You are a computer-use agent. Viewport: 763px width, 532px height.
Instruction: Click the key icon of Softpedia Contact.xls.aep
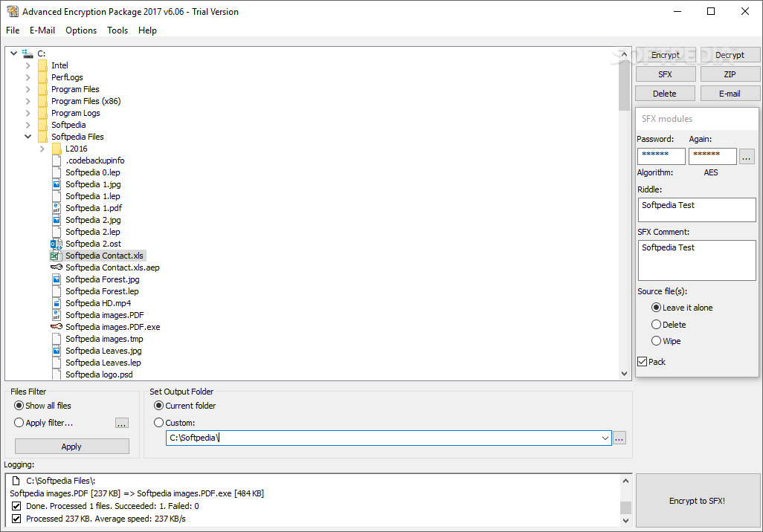point(57,267)
